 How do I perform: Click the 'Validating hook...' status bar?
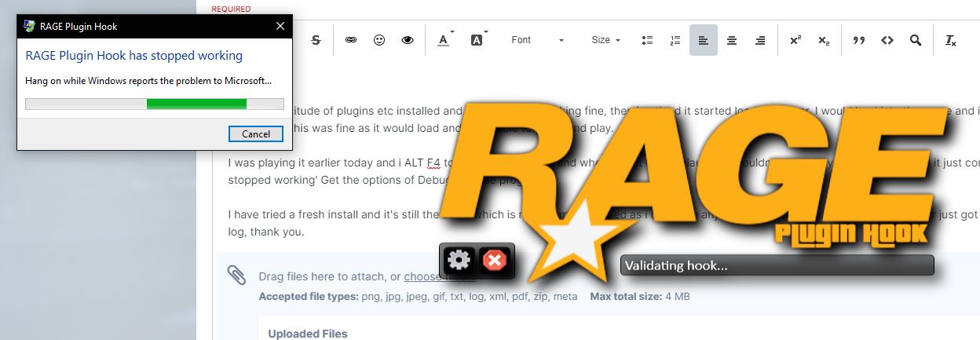tap(777, 265)
